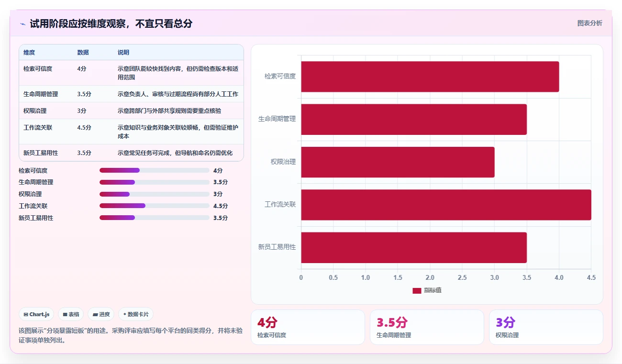Click the 生命周期管理 progress bar
This screenshot has height=364, width=622.
(155, 182)
